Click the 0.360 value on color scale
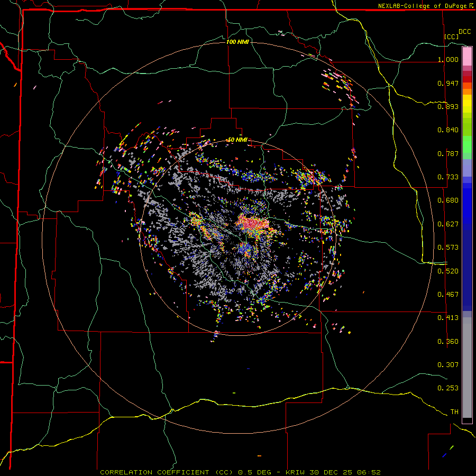The image size is (476, 476). click(448, 342)
